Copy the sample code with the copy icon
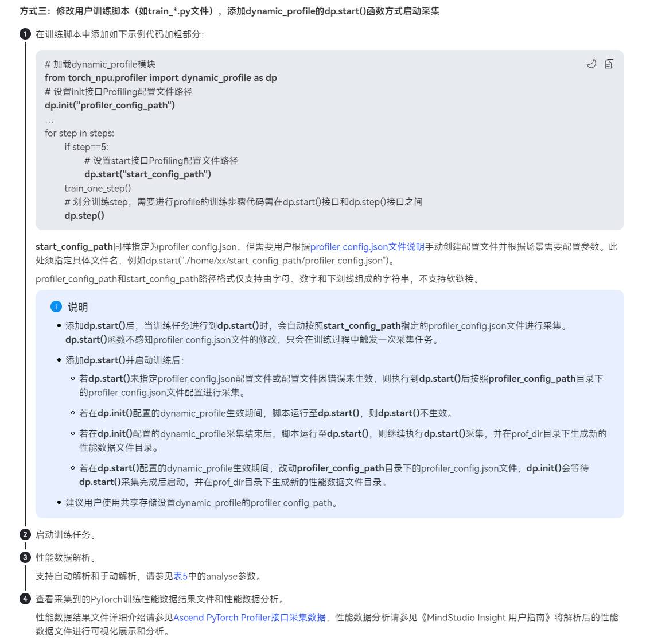This screenshot has height=644, width=646. coord(609,64)
